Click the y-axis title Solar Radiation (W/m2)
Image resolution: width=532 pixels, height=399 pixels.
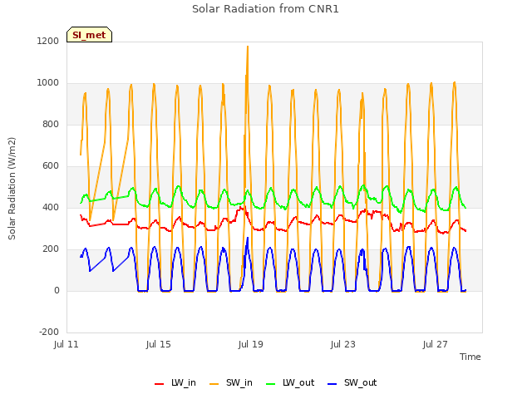coord(12,189)
